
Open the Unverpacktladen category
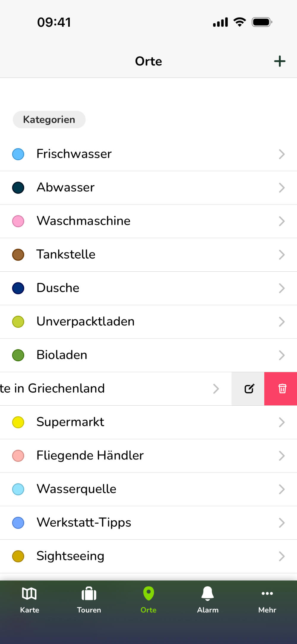pos(86,322)
